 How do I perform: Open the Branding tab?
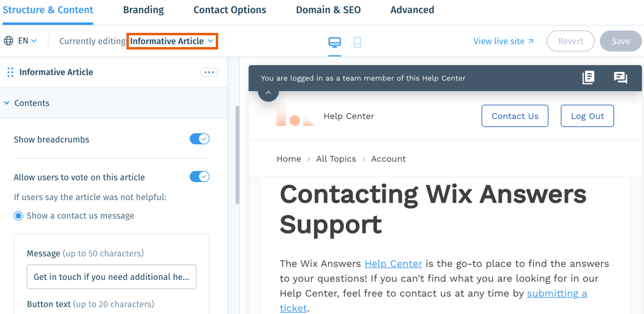[143, 10]
